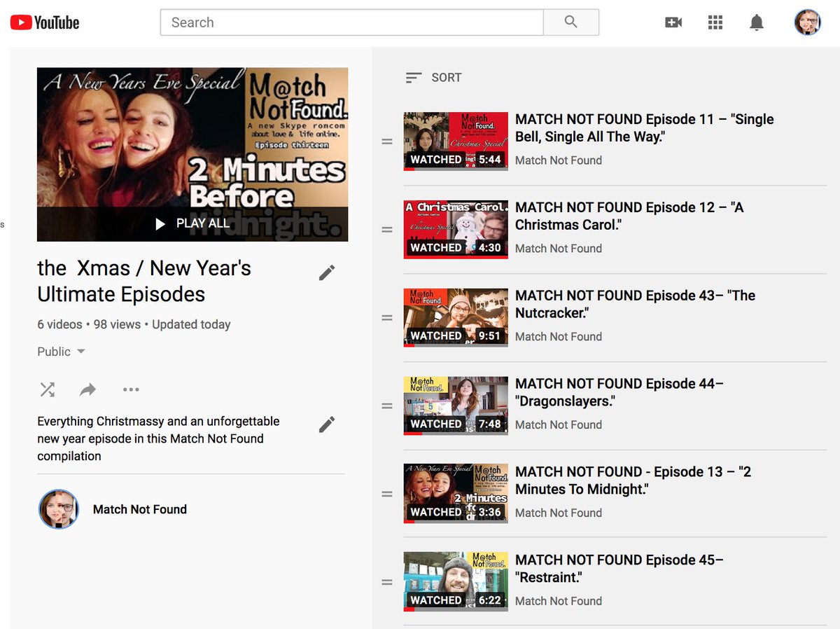The image size is (840, 629).
Task: Grab the drag handle for Episode 11
Action: click(387, 141)
